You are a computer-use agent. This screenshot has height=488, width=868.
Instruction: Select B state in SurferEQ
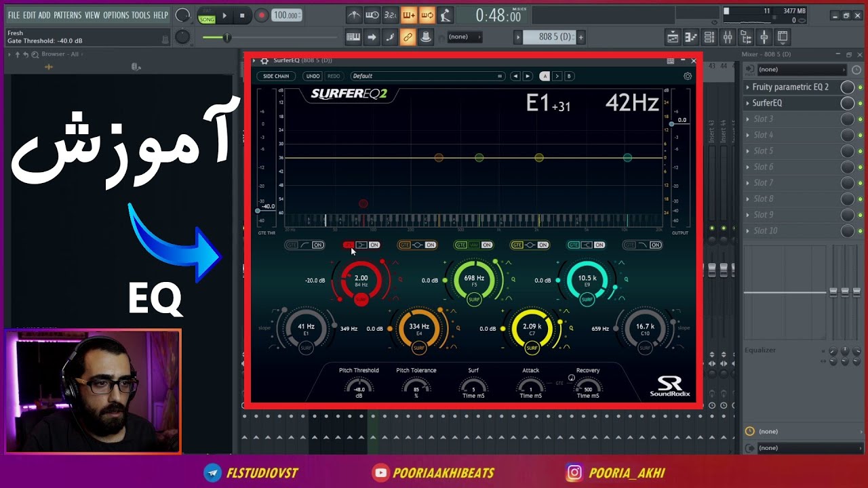coord(569,76)
